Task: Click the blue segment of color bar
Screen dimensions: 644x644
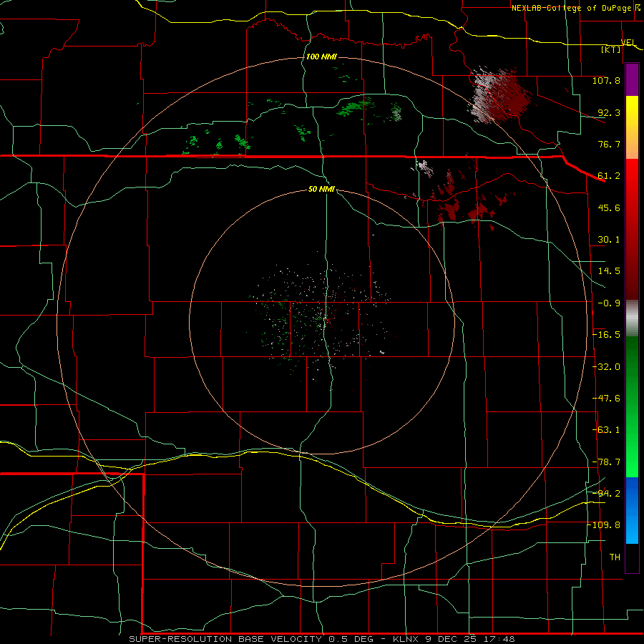Action: [x=632, y=510]
